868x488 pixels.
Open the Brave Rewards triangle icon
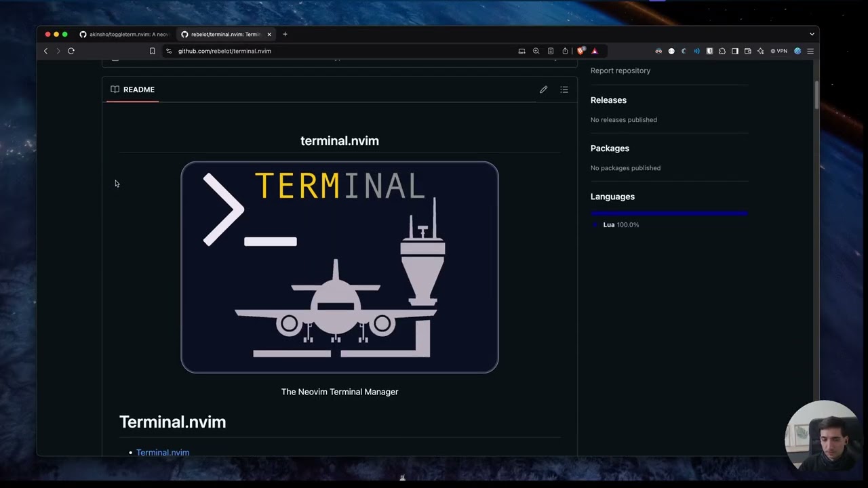tap(595, 51)
